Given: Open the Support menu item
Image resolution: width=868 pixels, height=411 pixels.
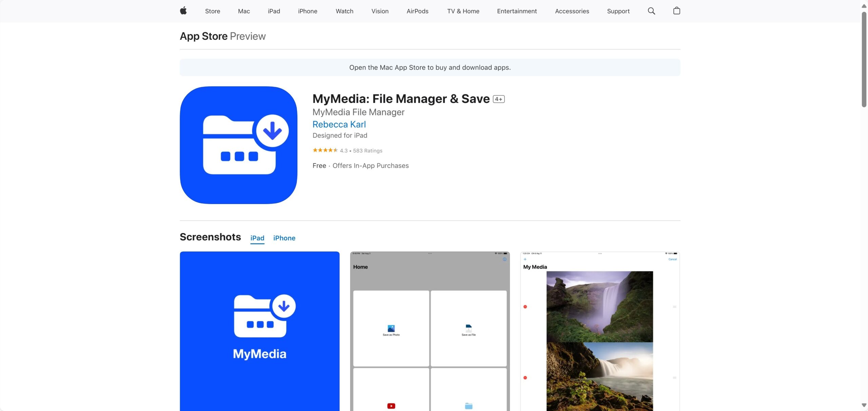Looking at the screenshot, I should point(618,11).
